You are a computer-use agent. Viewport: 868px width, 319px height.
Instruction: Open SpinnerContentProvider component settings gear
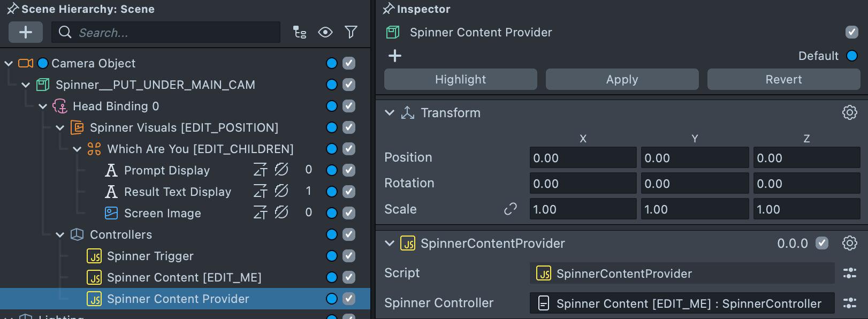pyautogui.click(x=849, y=243)
